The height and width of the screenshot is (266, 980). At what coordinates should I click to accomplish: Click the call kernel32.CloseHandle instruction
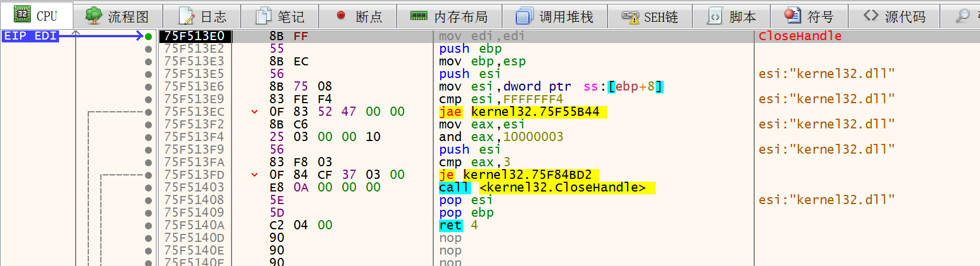[x=547, y=187]
